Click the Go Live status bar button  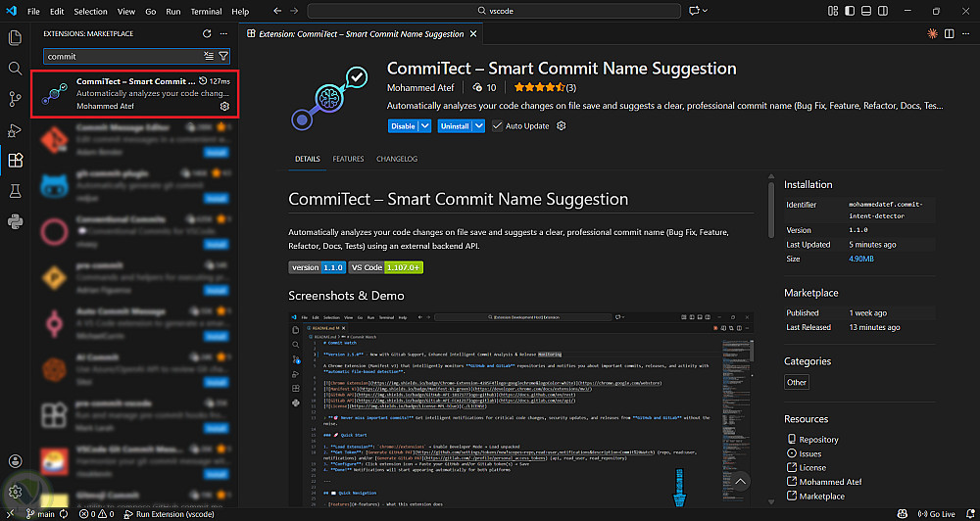pos(938,514)
